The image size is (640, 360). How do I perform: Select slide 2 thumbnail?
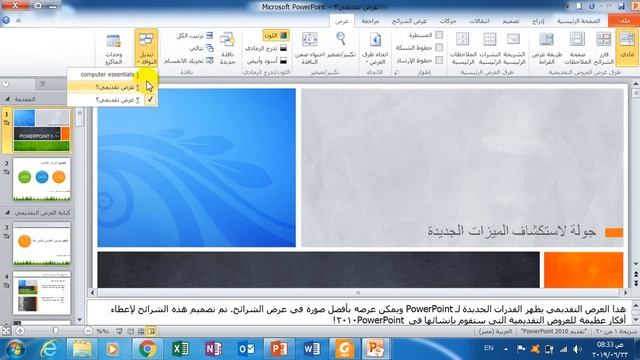coord(42,179)
